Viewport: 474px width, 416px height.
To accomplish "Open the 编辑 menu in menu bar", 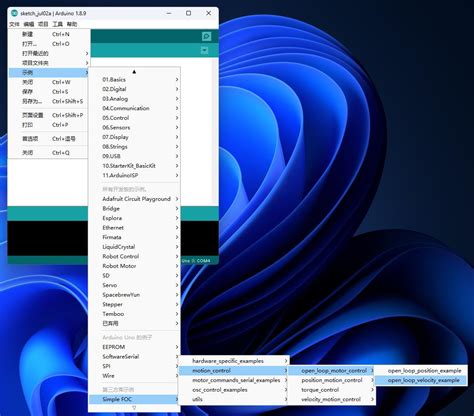I will point(29,24).
